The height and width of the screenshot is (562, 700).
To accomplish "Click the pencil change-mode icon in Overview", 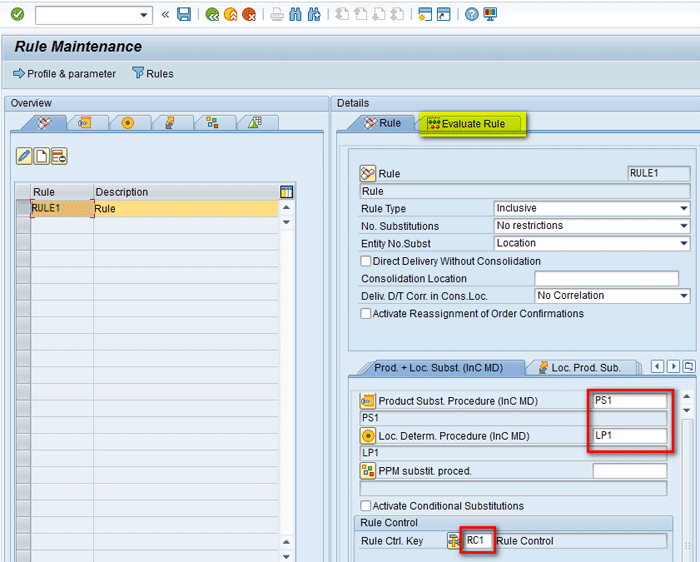I will coord(24,157).
